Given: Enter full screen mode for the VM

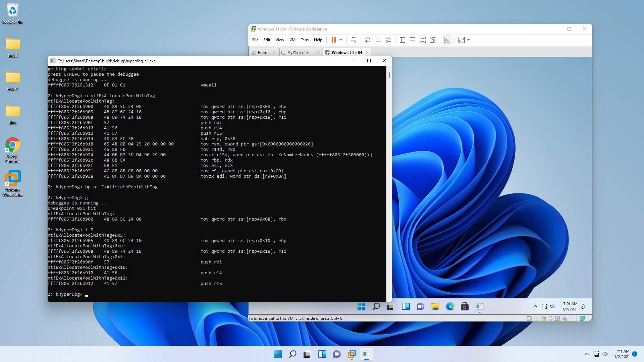Looking at the screenshot, I should pyautogui.click(x=423, y=40).
